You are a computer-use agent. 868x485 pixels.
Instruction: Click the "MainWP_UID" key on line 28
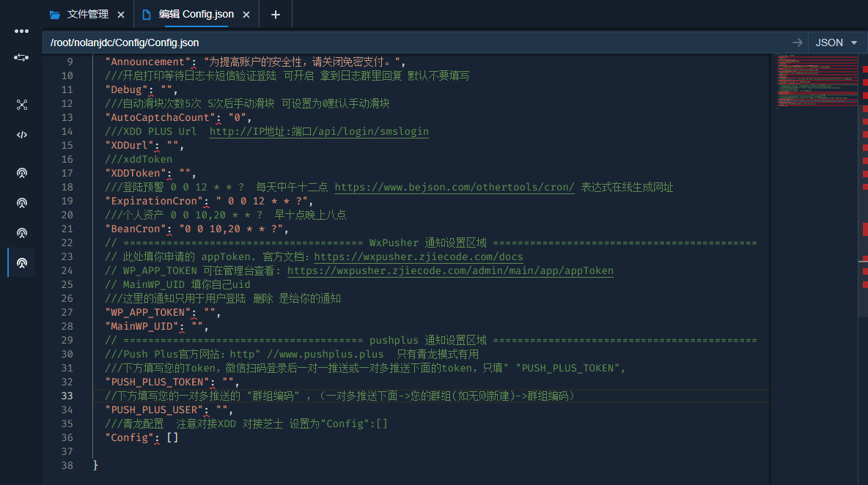[141, 326]
